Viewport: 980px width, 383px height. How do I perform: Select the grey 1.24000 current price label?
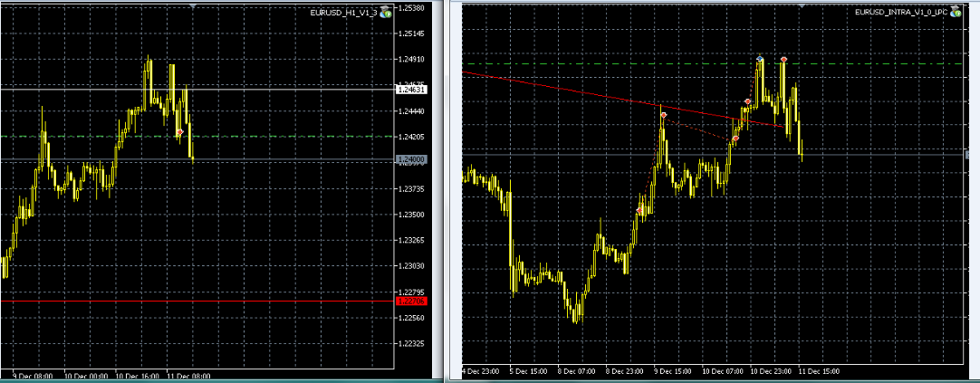[411, 160]
